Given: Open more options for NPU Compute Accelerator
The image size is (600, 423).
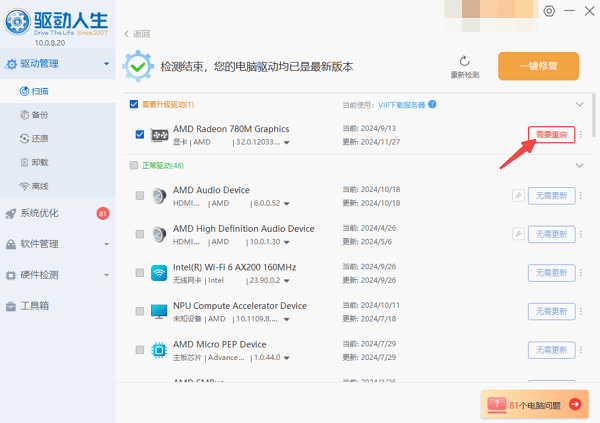Looking at the screenshot, I should point(581,311).
